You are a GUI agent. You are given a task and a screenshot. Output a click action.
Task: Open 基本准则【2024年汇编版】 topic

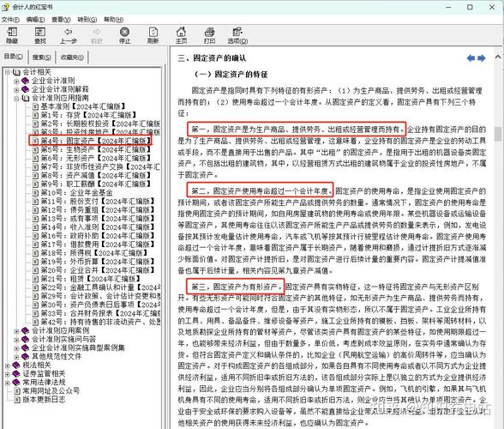click(x=83, y=106)
